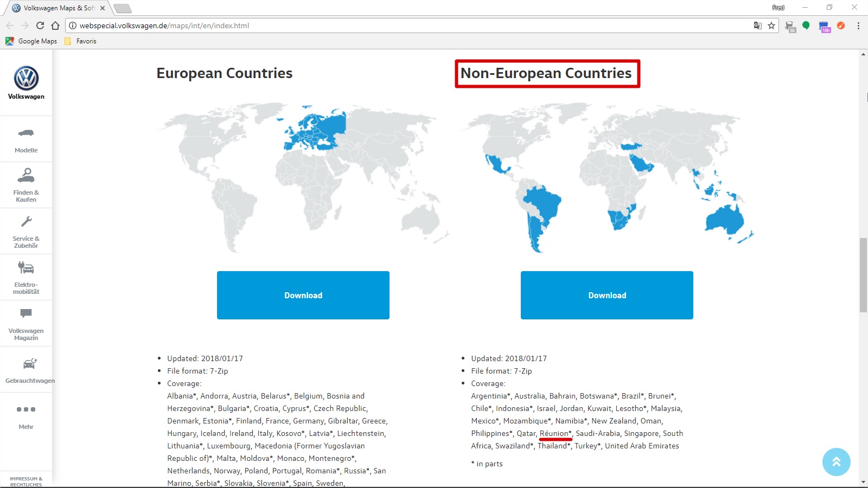Click the browser home icon
This screenshot has width=868, height=488.
pyautogui.click(x=55, y=25)
